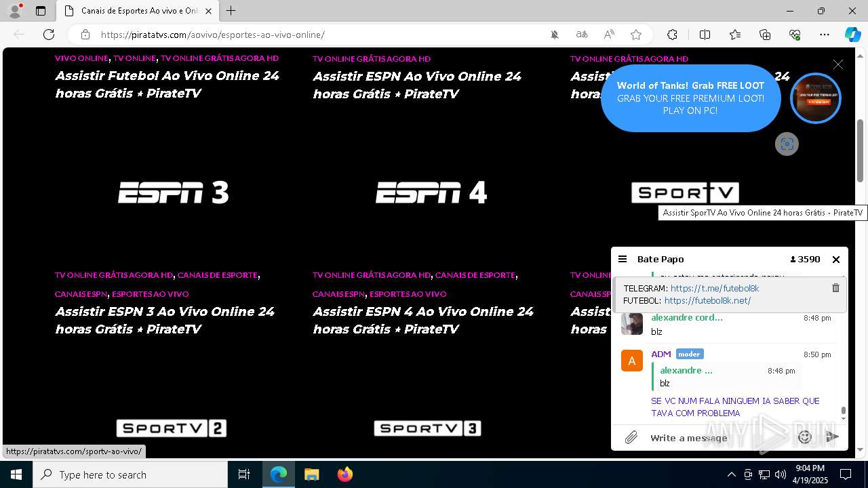The width and height of the screenshot is (868, 488).
Task: Attach a file with paperclip icon
Action: 631,438
